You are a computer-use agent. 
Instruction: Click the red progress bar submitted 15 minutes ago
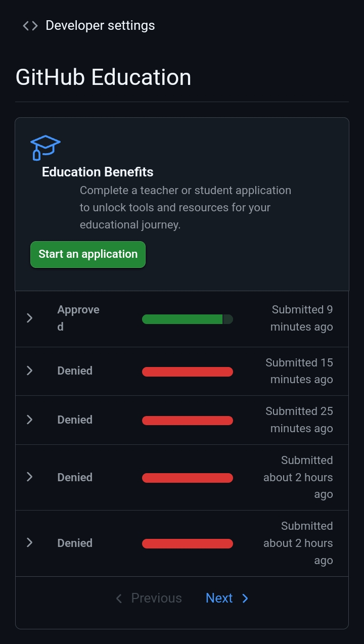(187, 372)
